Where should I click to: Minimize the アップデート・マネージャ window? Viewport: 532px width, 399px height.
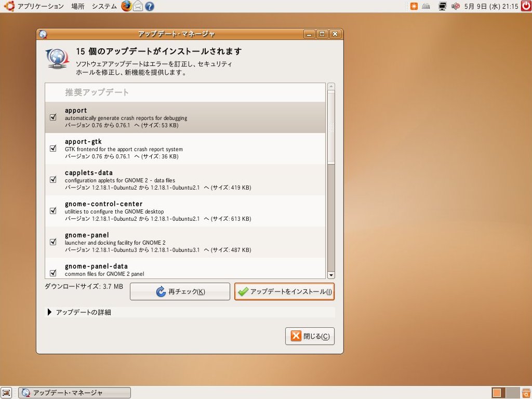click(x=309, y=34)
